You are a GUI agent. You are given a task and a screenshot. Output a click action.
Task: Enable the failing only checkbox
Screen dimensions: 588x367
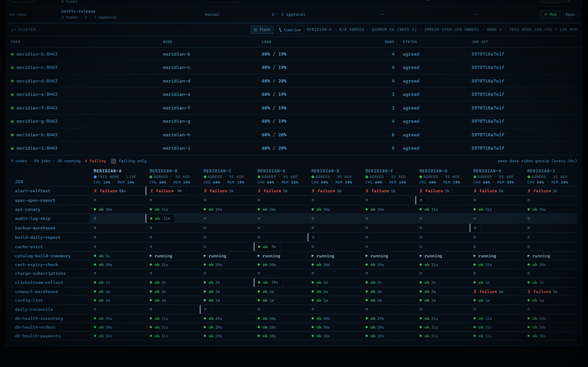coord(113,161)
